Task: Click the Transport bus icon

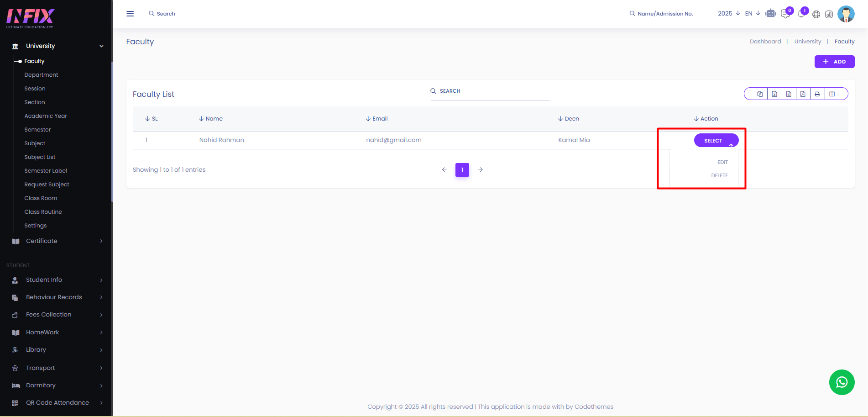Action: click(x=15, y=368)
